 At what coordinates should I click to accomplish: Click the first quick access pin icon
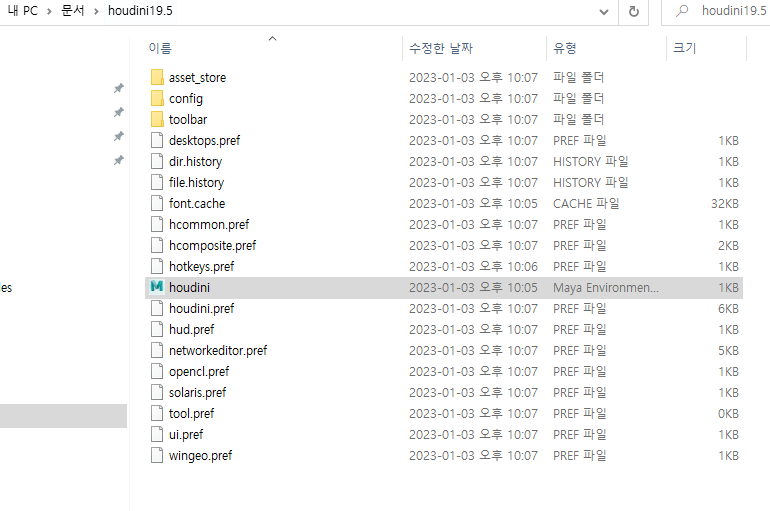tap(119, 88)
